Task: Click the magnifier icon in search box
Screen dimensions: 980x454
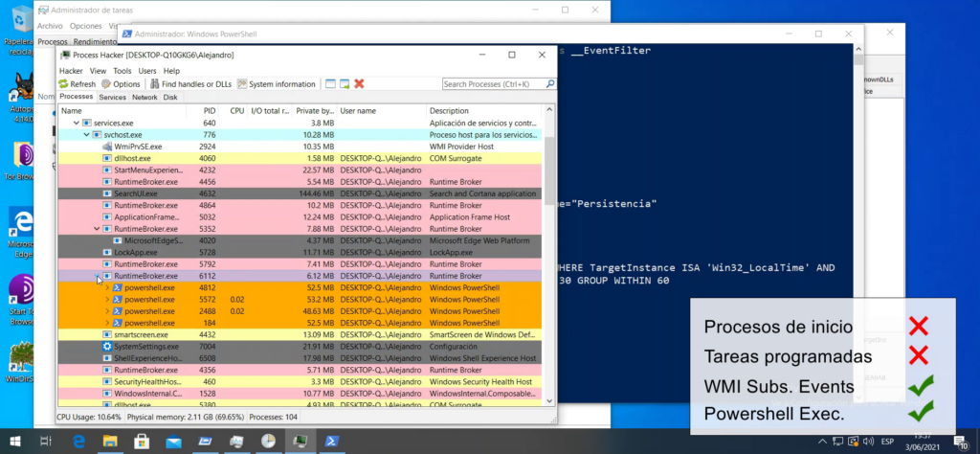Action: tap(550, 83)
